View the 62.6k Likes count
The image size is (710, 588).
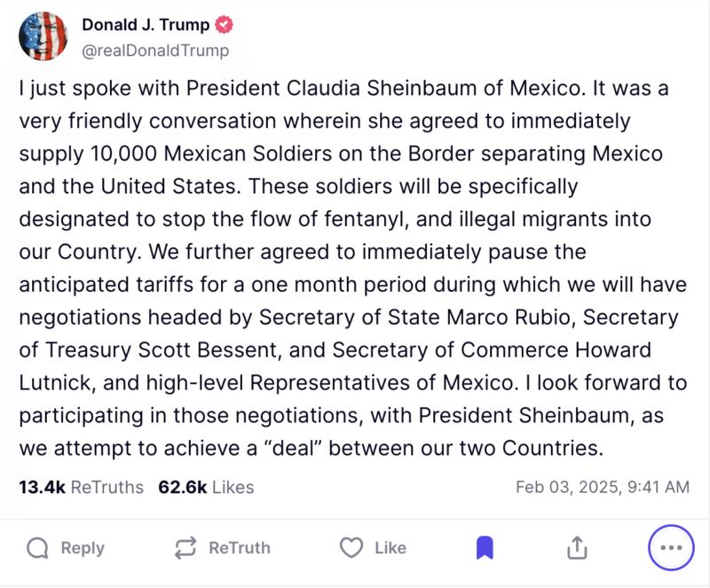(206, 487)
